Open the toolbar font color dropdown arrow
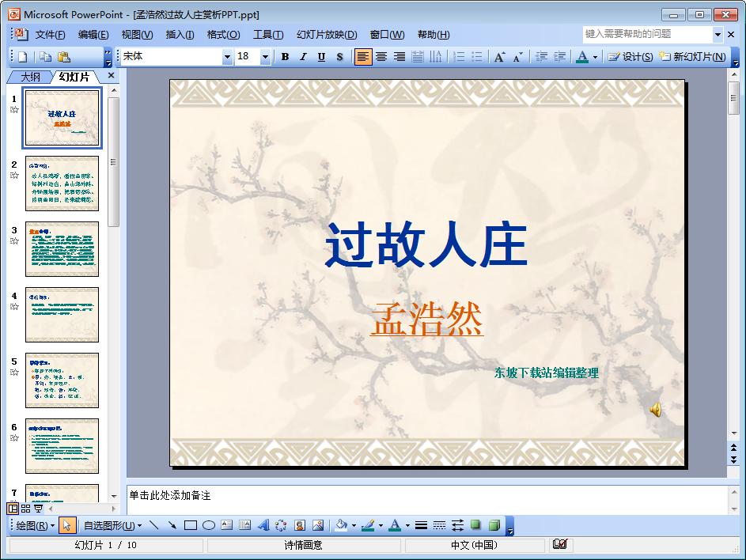 click(595, 57)
